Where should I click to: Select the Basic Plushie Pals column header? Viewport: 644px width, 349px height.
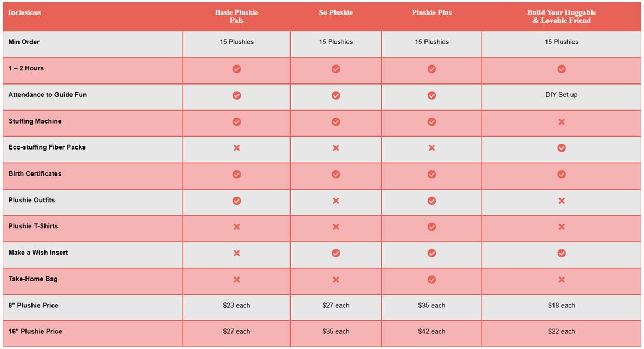point(236,16)
